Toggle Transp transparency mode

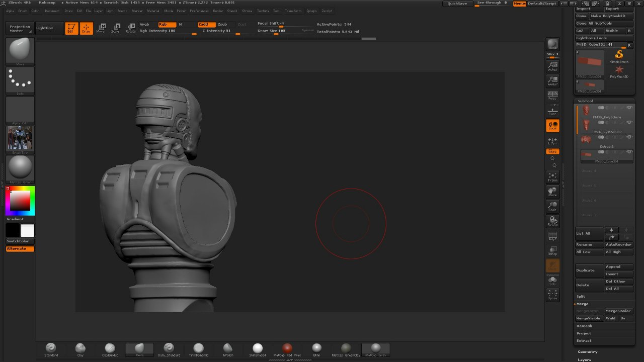pos(552,251)
